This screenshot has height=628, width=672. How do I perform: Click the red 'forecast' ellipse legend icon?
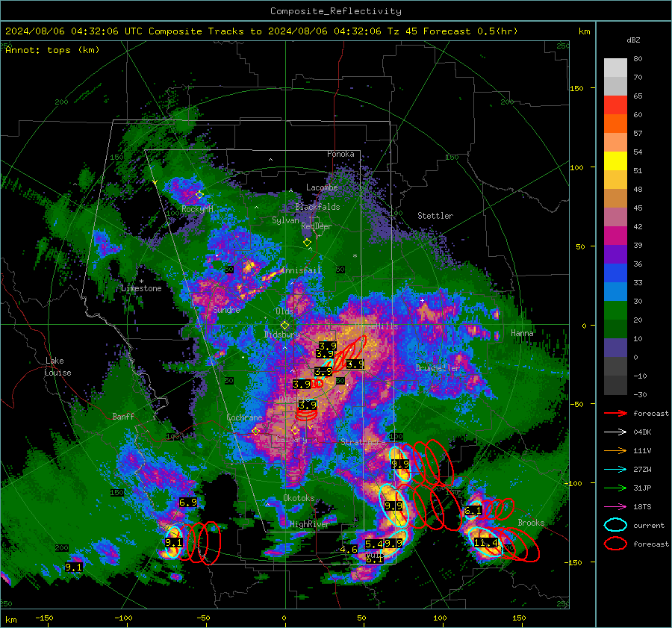pos(615,544)
